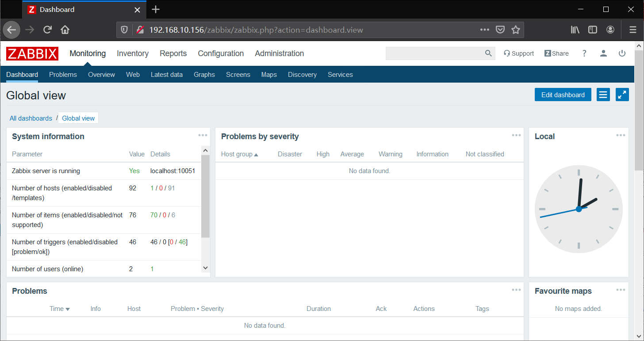This screenshot has width=644, height=341.
Task: Open Favourite maps widget options menu
Action: 621,290
